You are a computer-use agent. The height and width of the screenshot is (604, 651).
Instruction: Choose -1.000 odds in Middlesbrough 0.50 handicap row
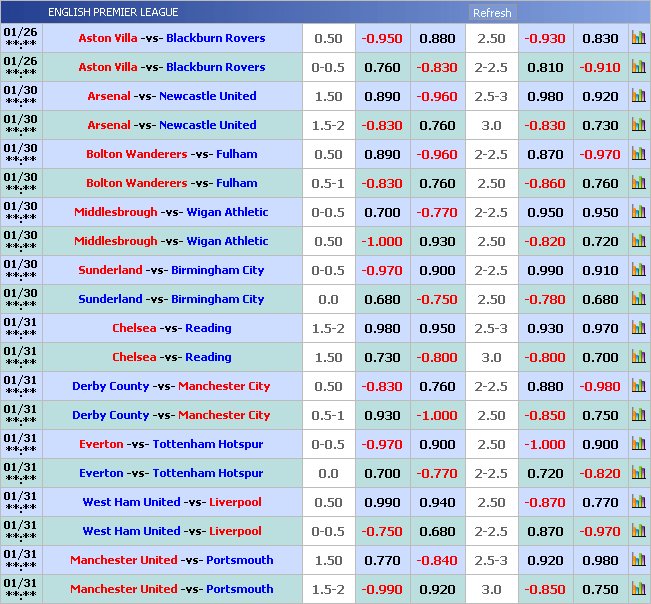click(382, 241)
